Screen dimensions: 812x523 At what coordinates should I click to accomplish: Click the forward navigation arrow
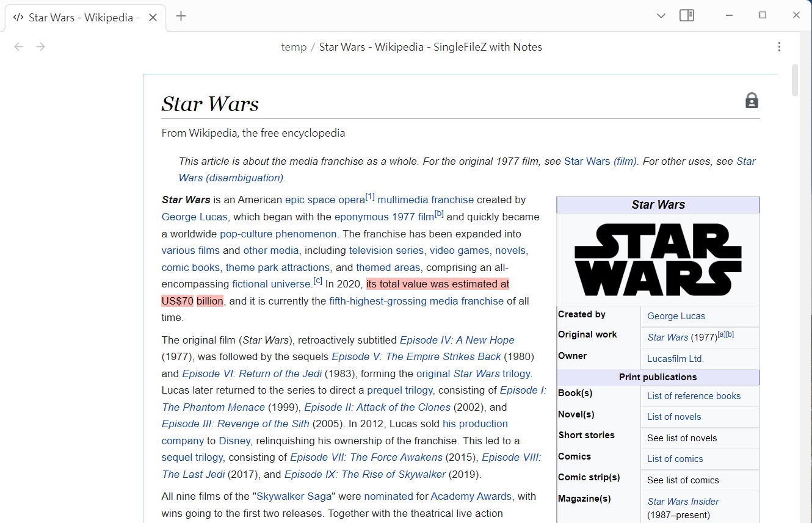click(x=41, y=47)
